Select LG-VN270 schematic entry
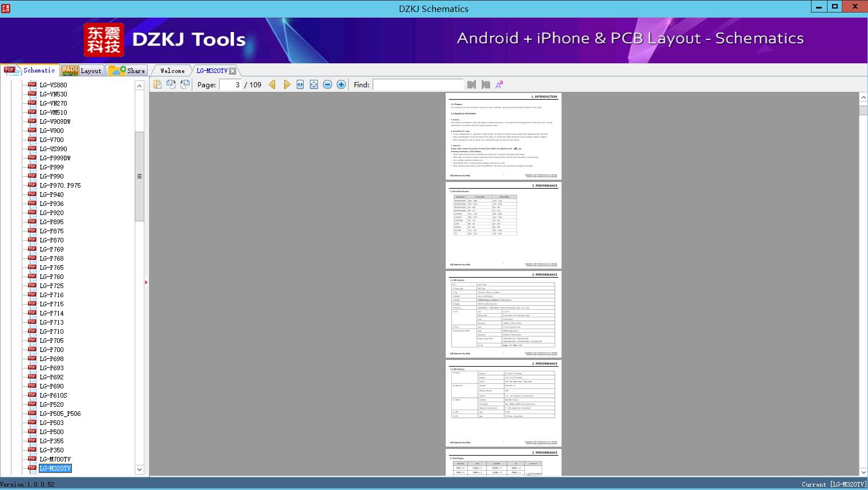 [x=53, y=103]
